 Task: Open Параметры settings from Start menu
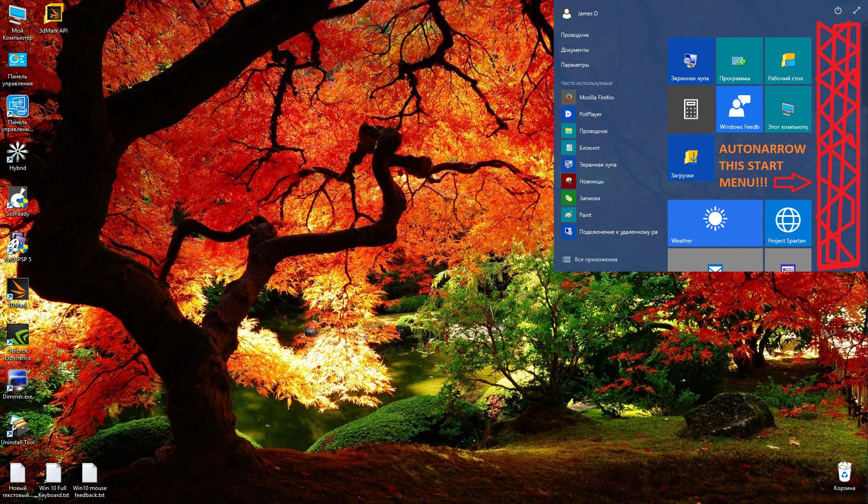(x=575, y=65)
